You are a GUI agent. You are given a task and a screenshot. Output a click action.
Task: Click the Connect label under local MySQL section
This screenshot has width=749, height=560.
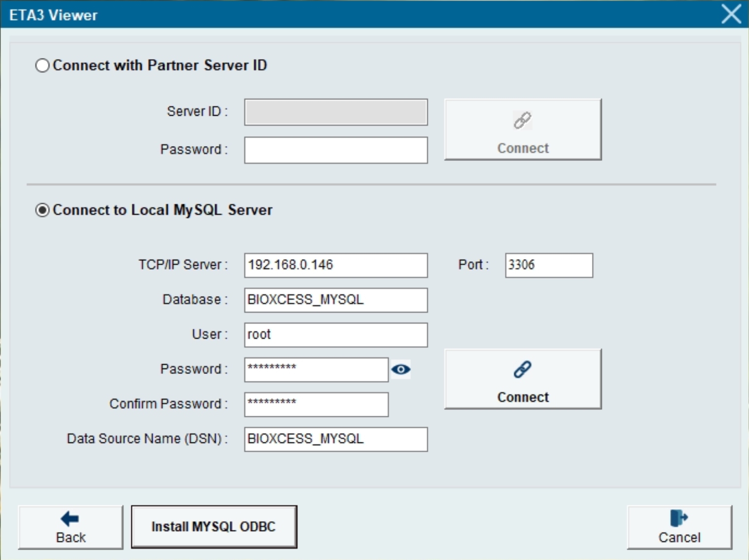pos(523,397)
